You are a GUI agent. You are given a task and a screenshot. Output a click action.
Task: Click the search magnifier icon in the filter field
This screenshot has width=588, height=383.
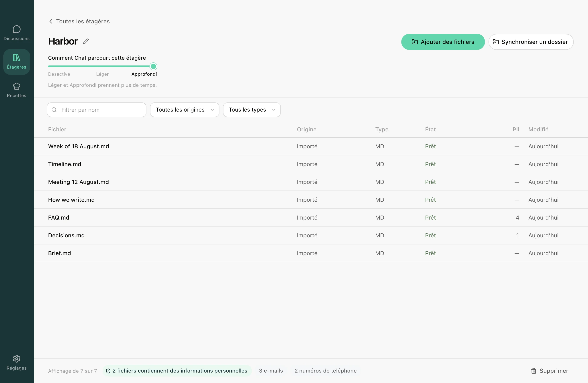[54, 110]
